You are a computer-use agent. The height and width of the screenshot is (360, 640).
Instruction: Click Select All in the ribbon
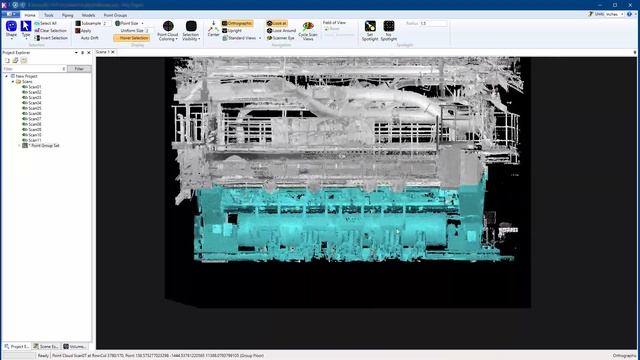point(45,23)
